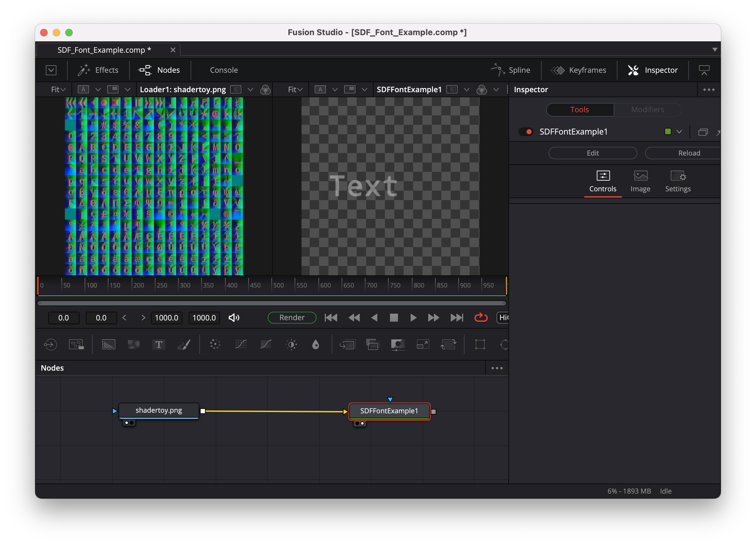Toggle split view icon in left viewer
756x545 pixels.
click(113, 89)
